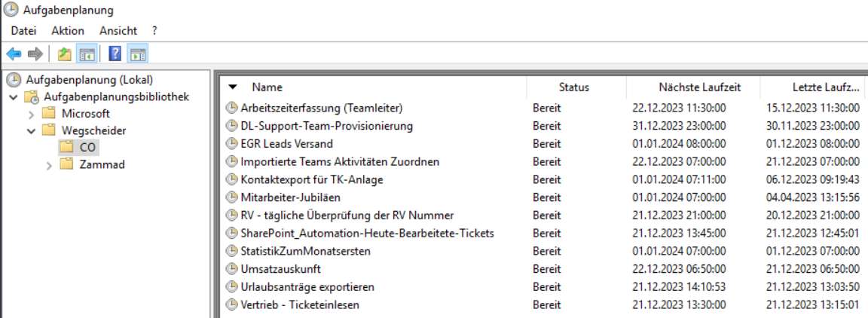Select the CO folder in tree
The image size is (868, 318).
[x=87, y=147]
